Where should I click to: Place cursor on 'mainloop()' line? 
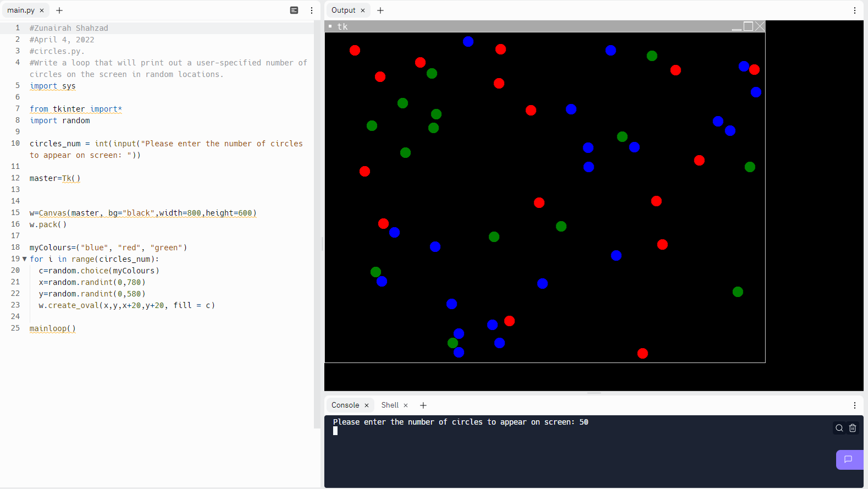53,328
